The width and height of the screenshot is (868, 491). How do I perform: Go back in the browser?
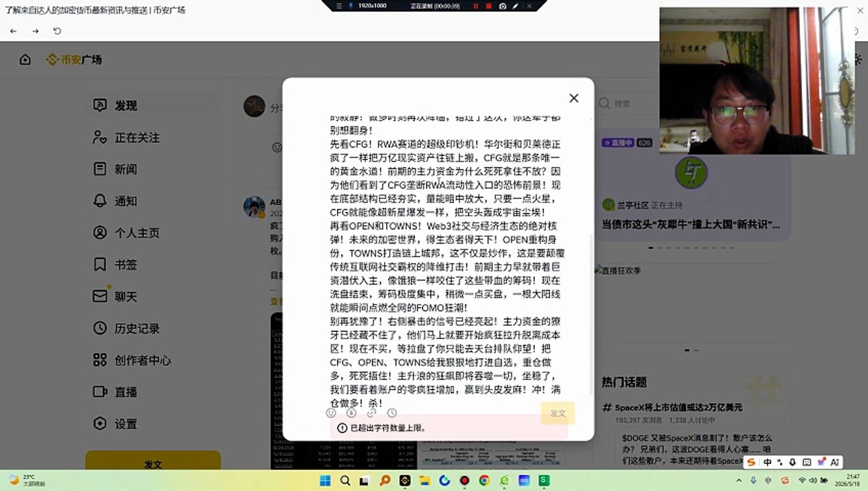click(14, 31)
